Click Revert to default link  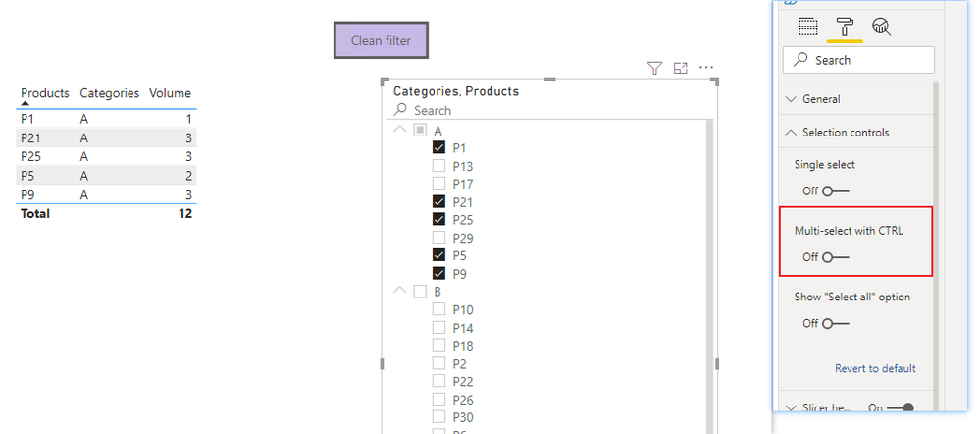pos(875,368)
